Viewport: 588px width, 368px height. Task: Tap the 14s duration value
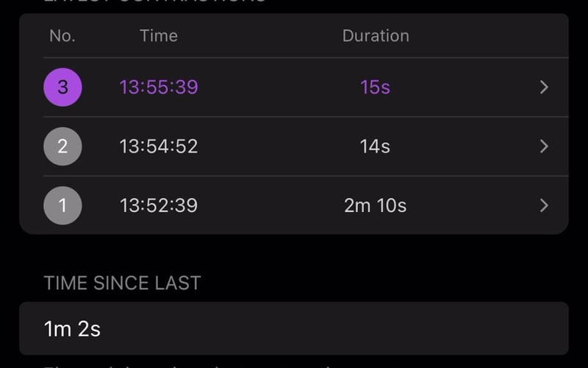pos(375,146)
